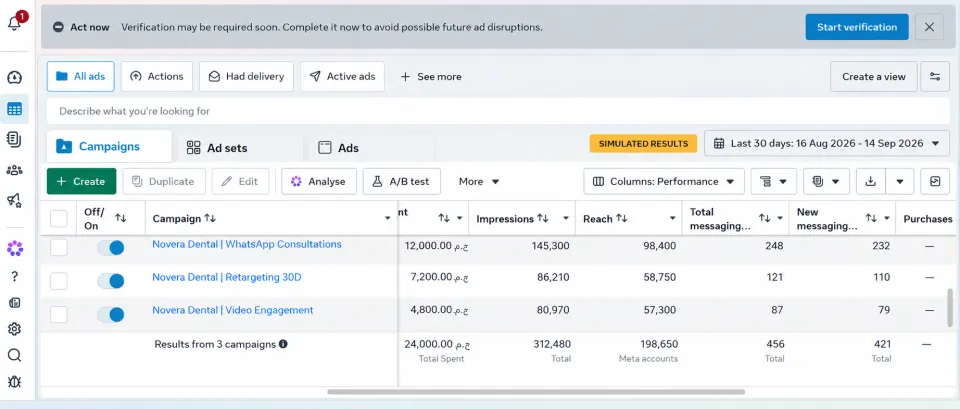This screenshot has height=409, width=960.
Task: Open Total messaging column dropdown arrow
Action: coord(780,219)
